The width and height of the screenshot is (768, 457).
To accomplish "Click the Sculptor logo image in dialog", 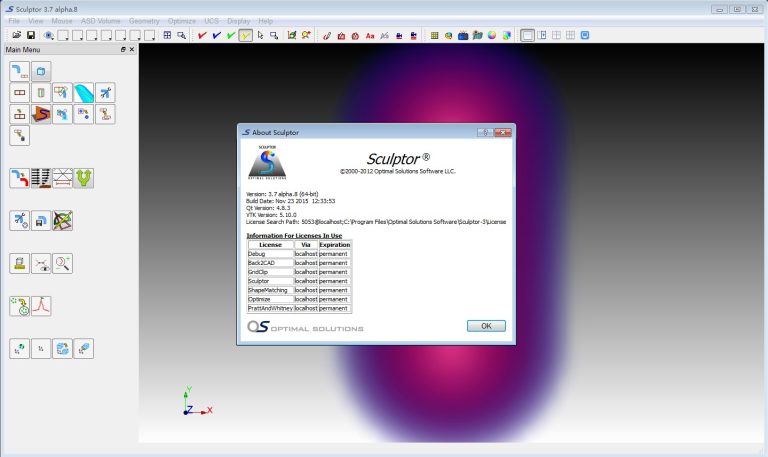I will (x=267, y=162).
